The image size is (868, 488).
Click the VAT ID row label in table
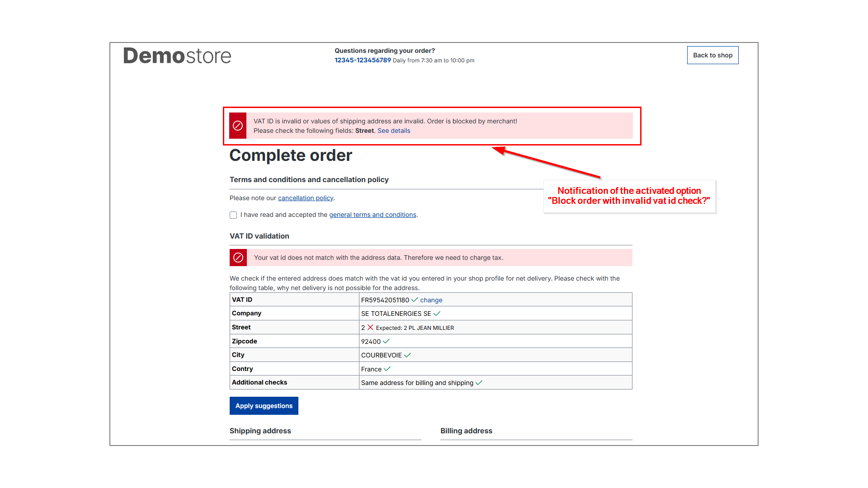coord(242,300)
